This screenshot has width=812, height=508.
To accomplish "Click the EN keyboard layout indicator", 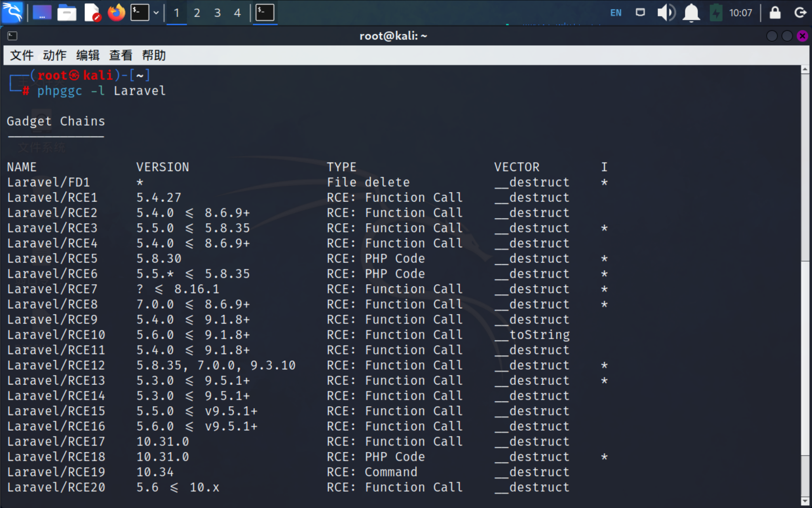I will click(x=616, y=13).
